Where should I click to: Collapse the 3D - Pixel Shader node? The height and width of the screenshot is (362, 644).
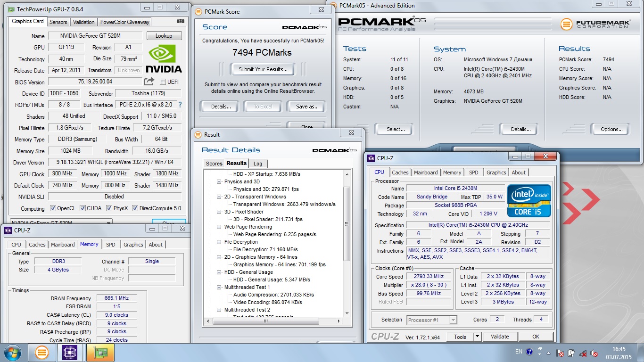(x=219, y=212)
